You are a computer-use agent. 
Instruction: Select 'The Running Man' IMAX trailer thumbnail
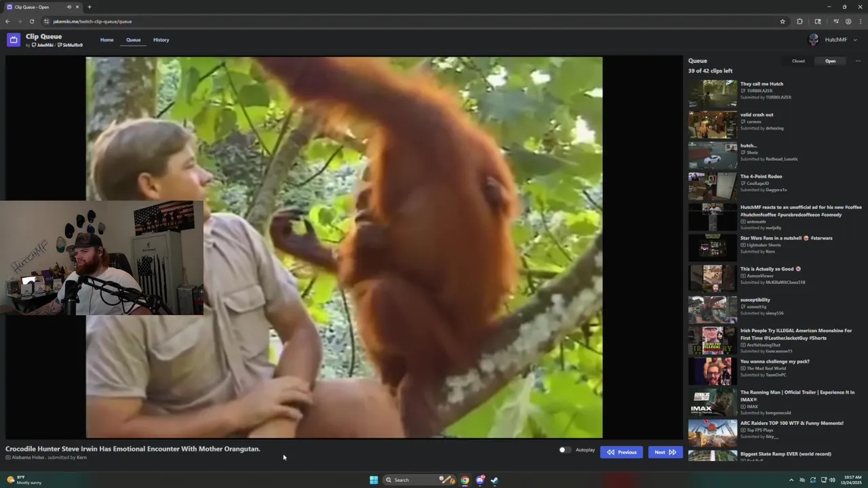pyautogui.click(x=713, y=403)
